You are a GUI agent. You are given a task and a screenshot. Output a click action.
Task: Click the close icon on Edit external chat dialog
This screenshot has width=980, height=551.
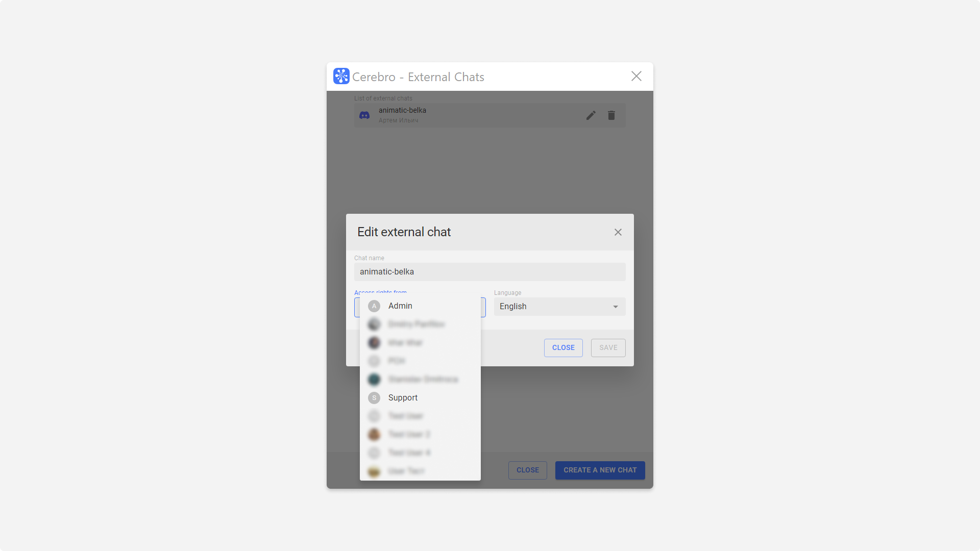click(x=618, y=232)
